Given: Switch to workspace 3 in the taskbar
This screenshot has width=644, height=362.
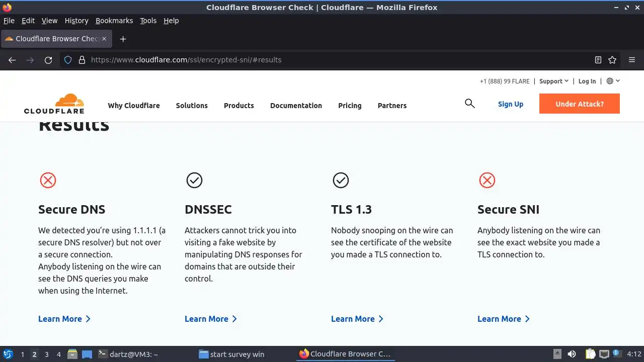Looking at the screenshot, I should (46, 354).
